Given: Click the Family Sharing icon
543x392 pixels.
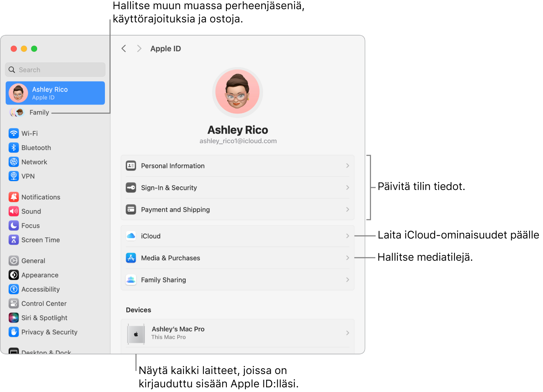Looking at the screenshot, I should 131,280.
